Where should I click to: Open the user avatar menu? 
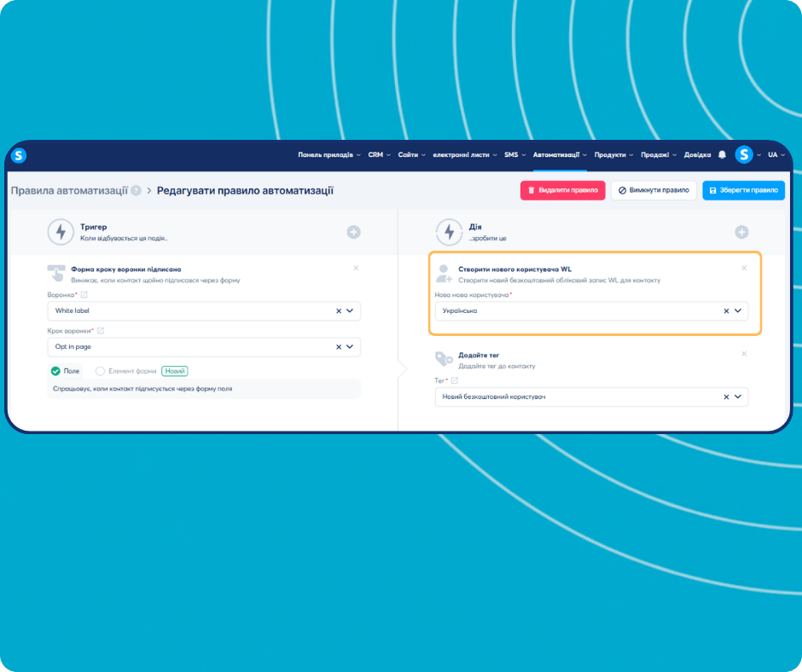click(x=744, y=154)
